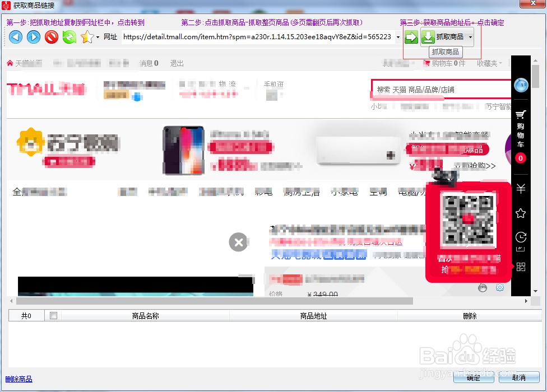Toggle the select-all checkbox in table header
Screen dimensions: 547x392
point(53,315)
